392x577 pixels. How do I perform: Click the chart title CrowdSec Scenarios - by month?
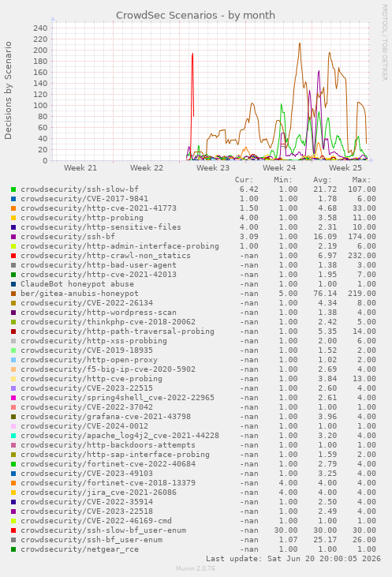196,16
